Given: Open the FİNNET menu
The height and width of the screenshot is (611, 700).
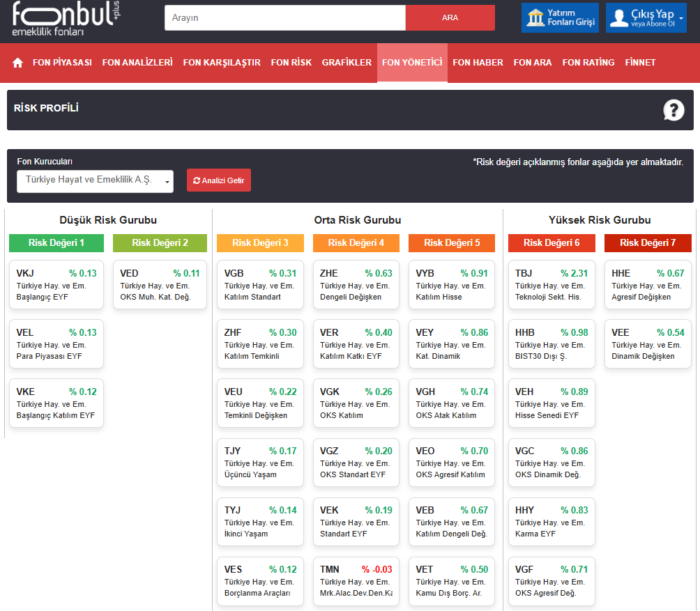Looking at the screenshot, I should coord(640,63).
